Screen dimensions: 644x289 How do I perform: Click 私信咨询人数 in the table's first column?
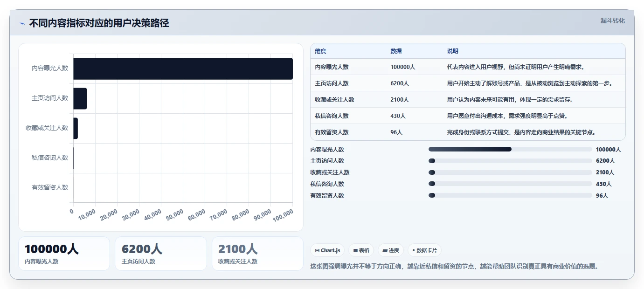(332, 116)
